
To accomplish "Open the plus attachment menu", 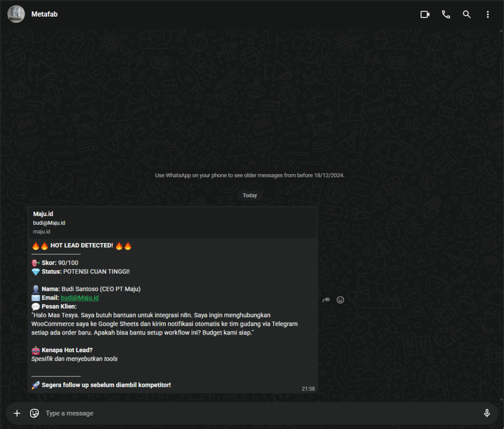I will [17, 413].
